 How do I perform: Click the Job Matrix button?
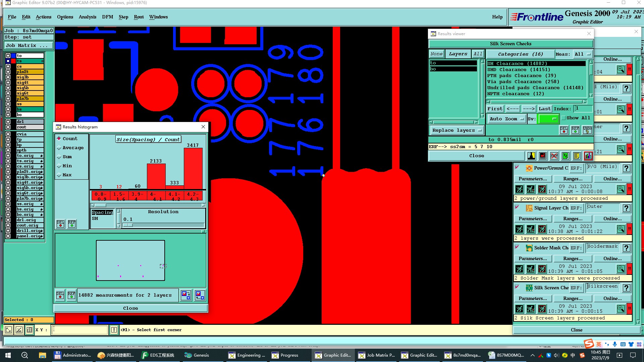29,46
